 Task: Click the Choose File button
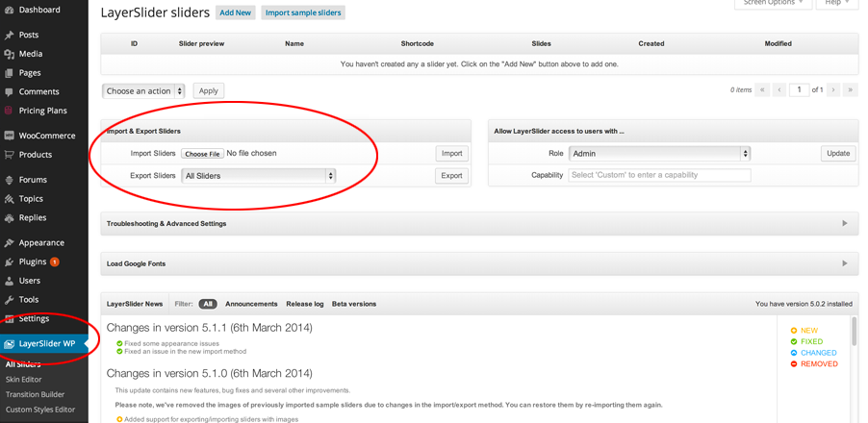[202, 154]
